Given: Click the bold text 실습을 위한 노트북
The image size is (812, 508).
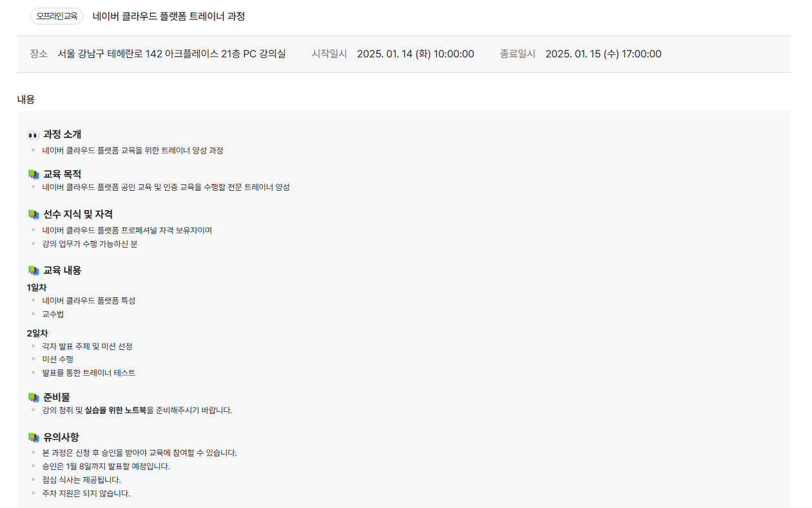Looking at the screenshot, I should click(116, 411).
